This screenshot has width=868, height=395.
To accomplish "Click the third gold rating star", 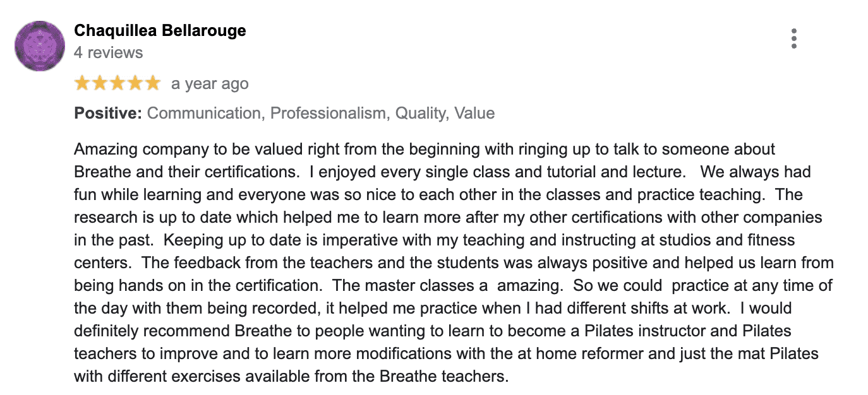I will (x=118, y=83).
